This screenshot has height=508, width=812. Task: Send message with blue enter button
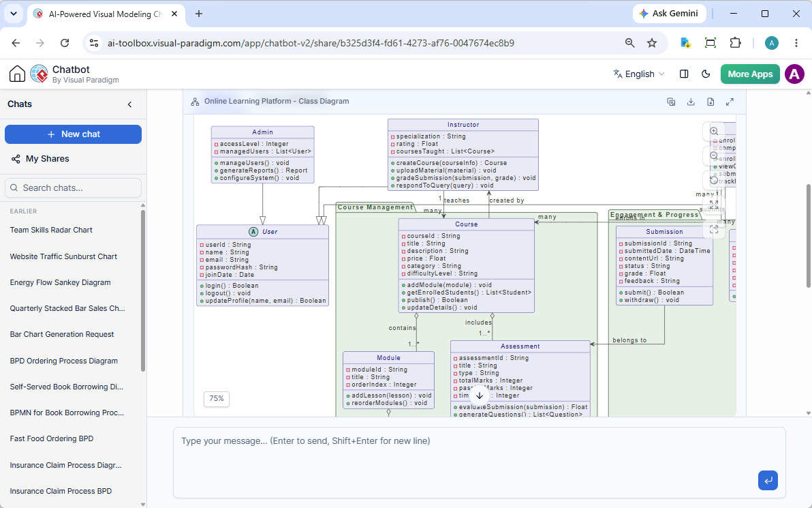(x=768, y=480)
